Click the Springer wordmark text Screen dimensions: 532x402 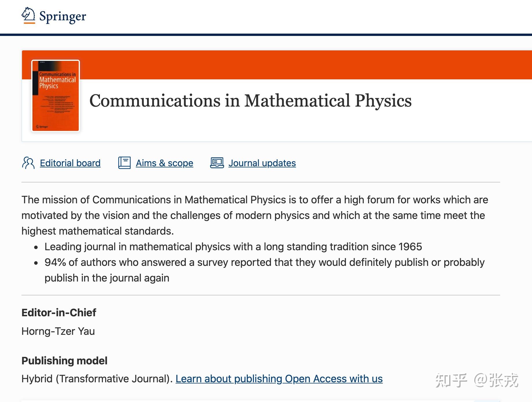click(63, 17)
